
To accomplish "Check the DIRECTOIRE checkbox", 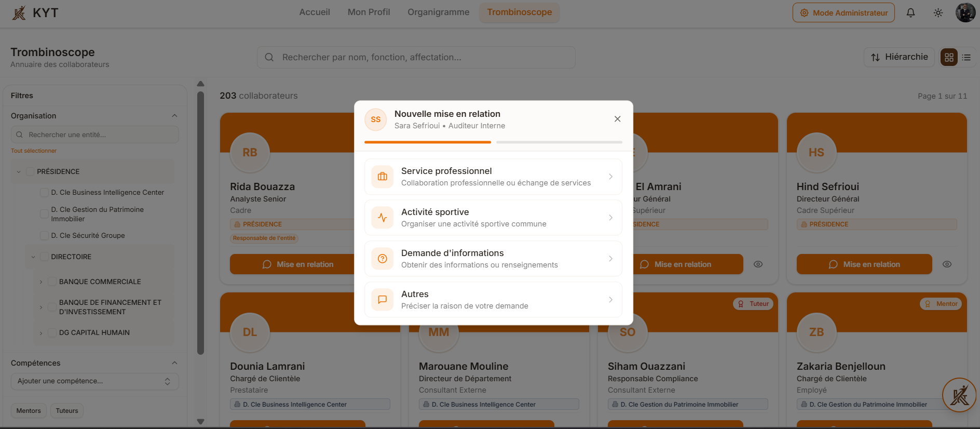I will [44, 257].
